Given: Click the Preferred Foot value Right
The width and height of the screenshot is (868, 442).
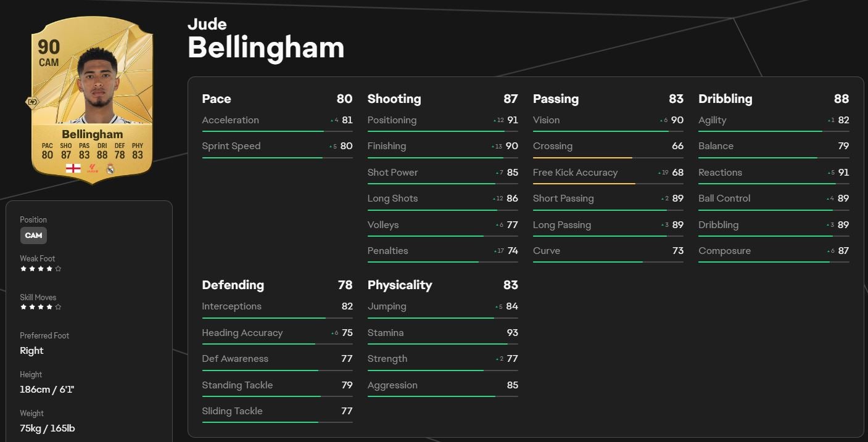Looking at the screenshot, I should [x=31, y=351].
